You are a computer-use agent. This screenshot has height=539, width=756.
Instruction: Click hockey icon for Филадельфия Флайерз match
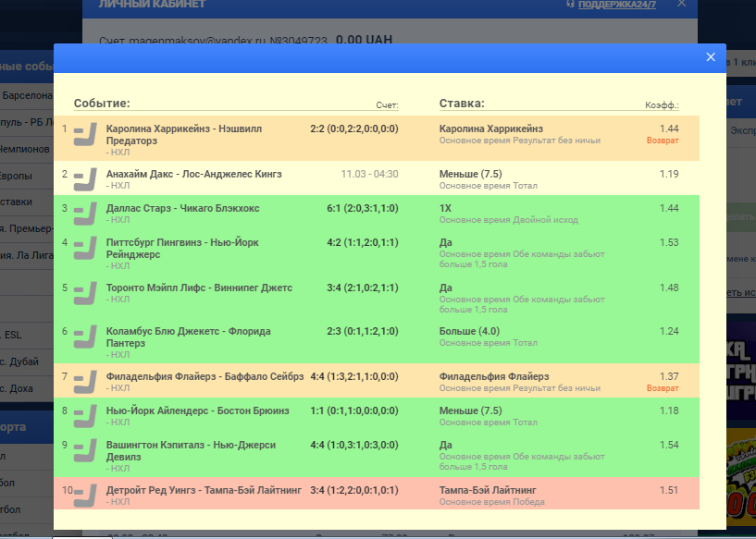(x=85, y=382)
